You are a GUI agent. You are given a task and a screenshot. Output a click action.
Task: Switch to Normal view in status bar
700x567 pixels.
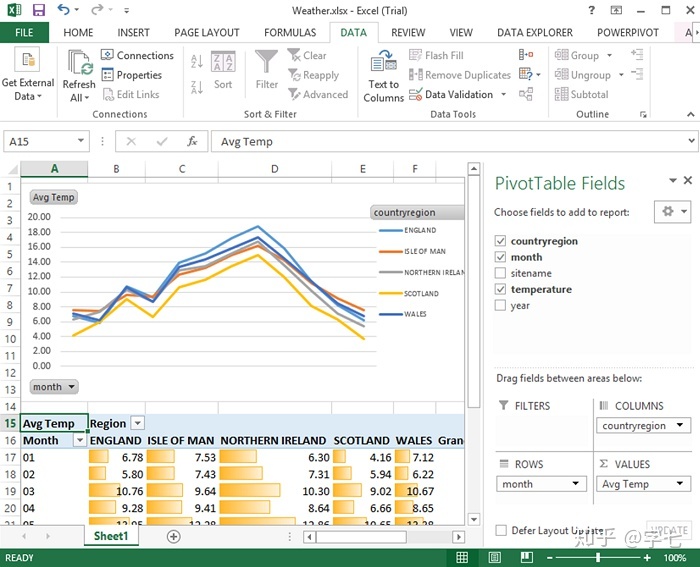tap(462, 557)
